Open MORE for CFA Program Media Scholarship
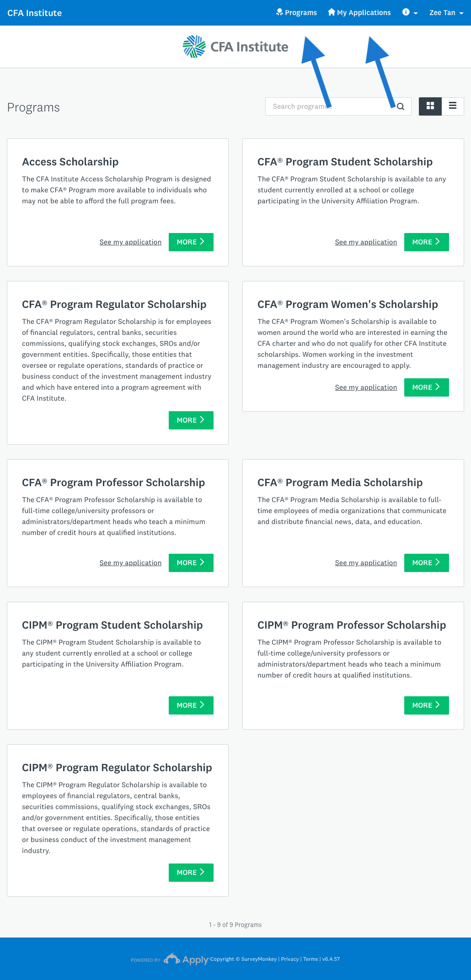The height and width of the screenshot is (980, 471). (427, 563)
